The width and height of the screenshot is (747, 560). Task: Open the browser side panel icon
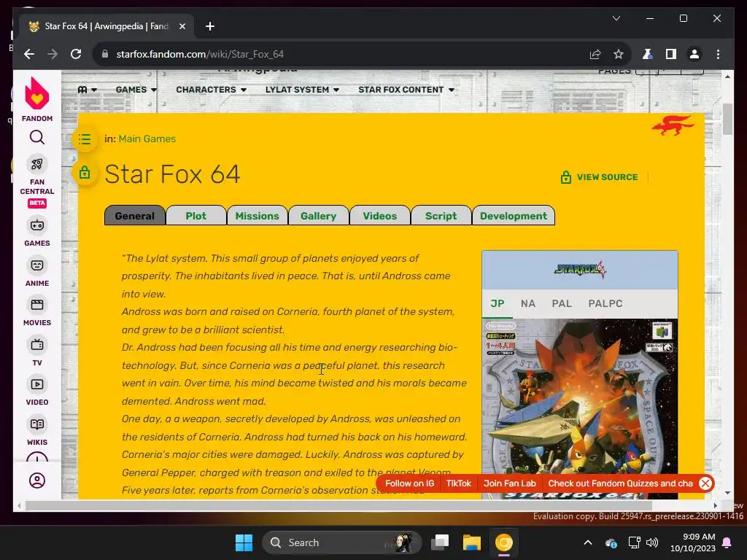click(671, 54)
